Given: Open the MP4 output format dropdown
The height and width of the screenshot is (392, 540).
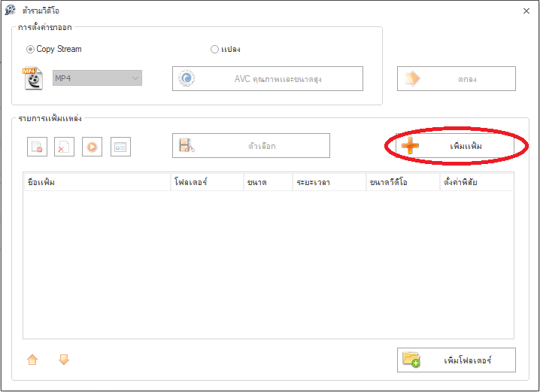Looking at the screenshot, I should click(x=97, y=78).
